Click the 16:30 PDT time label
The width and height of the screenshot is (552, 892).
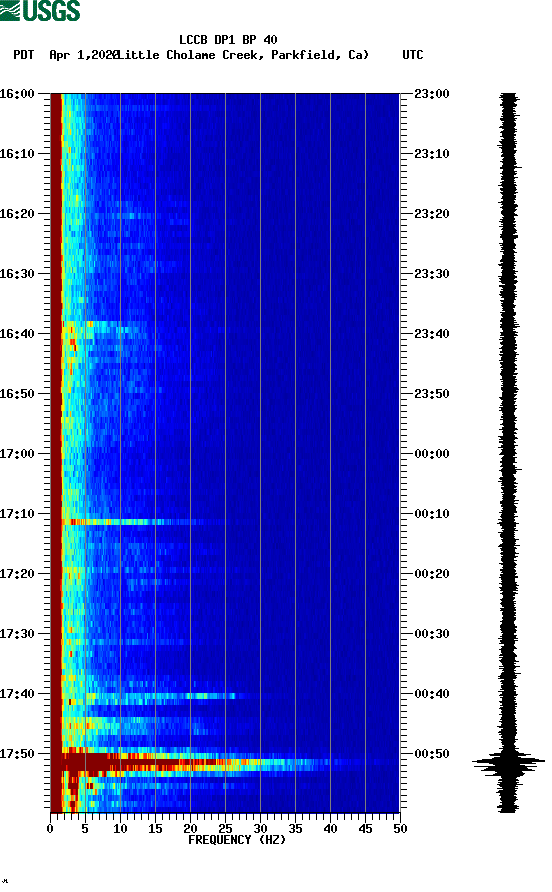coord(17,274)
